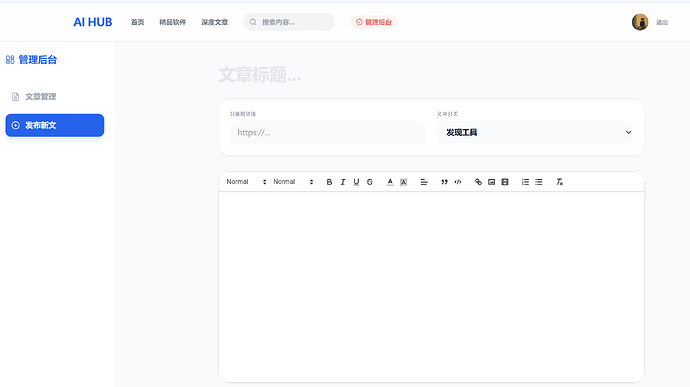Click the plus circle icon beside 发布新文
This screenshot has width=690, height=387.
point(15,125)
